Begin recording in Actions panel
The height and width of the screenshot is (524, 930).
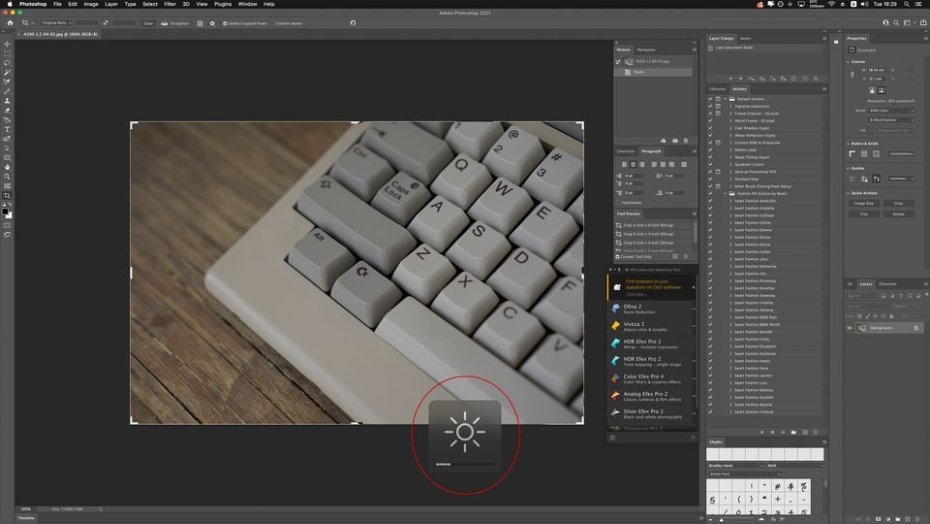pyautogui.click(x=772, y=432)
